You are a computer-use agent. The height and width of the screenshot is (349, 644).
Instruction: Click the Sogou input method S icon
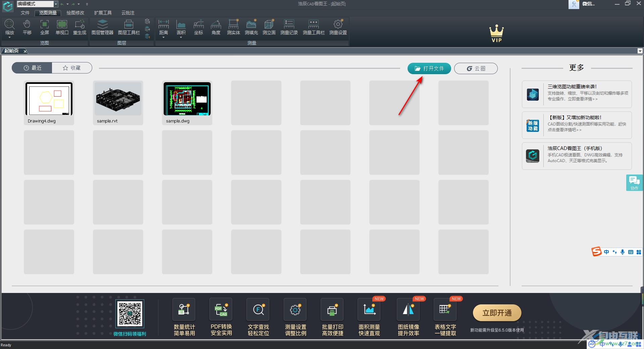[596, 252]
